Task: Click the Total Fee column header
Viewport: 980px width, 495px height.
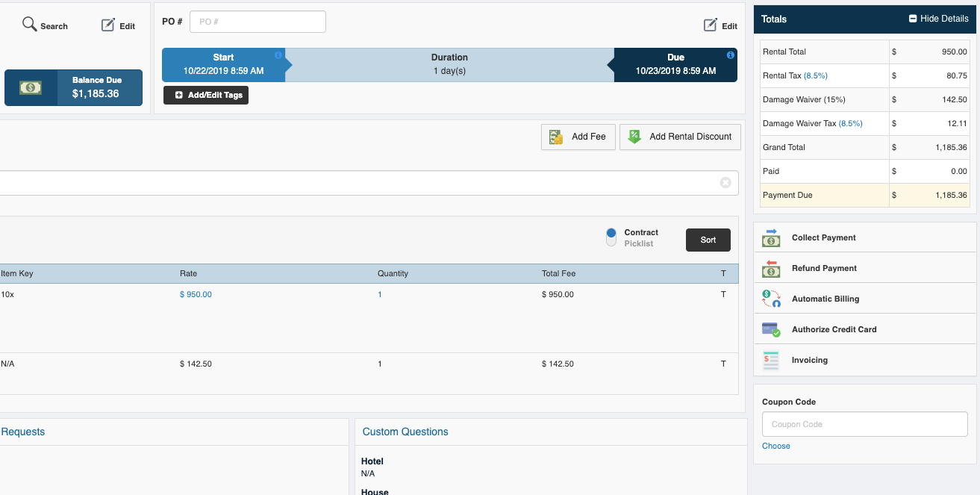Action: coord(558,273)
